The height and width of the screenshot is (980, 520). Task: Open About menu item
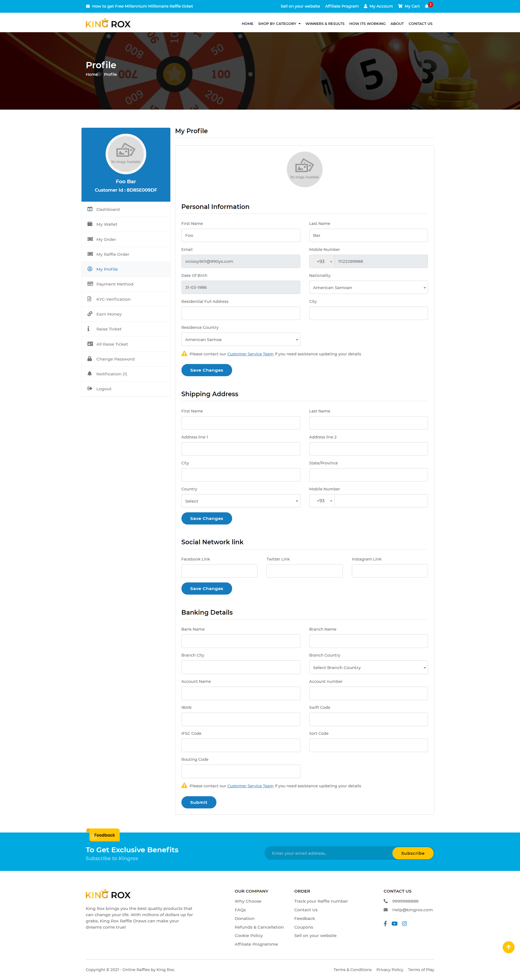pyautogui.click(x=397, y=24)
